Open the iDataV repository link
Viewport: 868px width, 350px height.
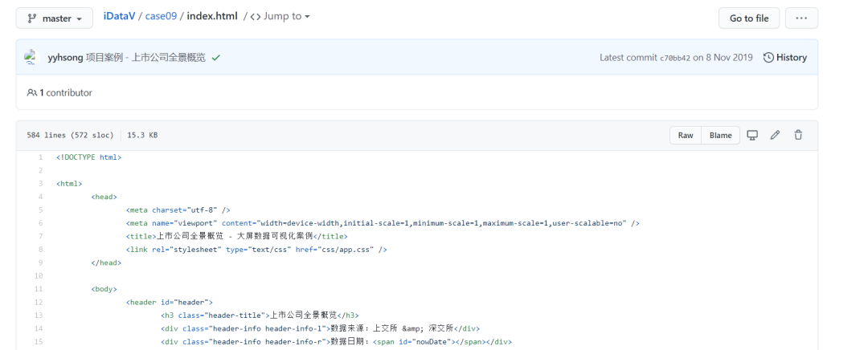pos(119,16)
